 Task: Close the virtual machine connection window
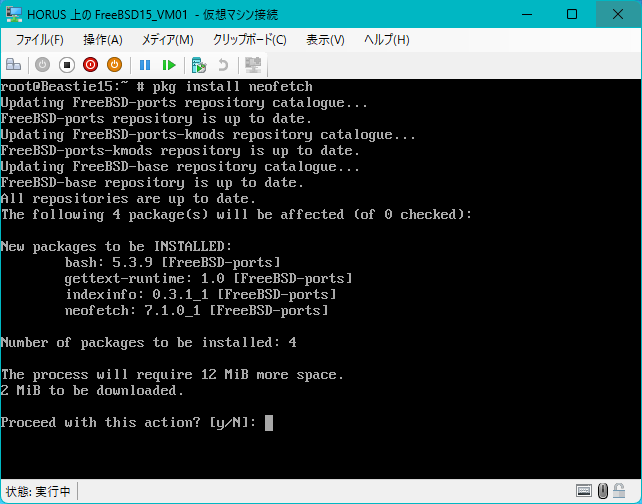coord(618,14)
